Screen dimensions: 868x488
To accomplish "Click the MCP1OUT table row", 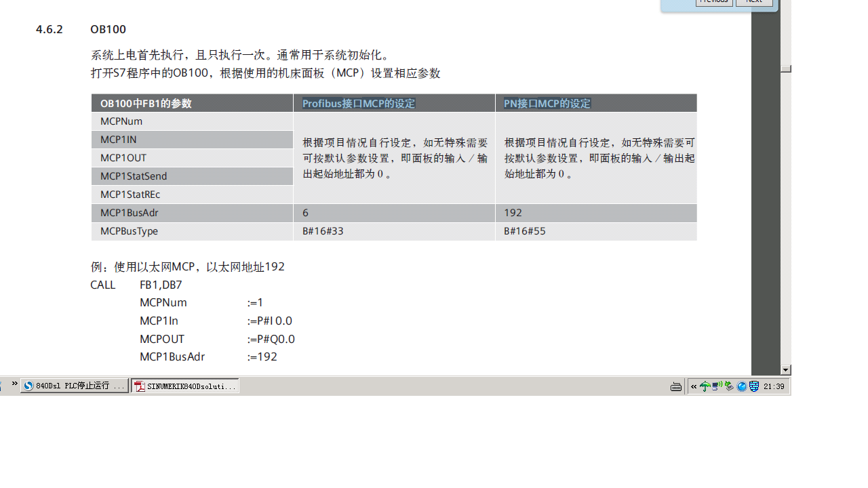I will [x=192, y=158].
